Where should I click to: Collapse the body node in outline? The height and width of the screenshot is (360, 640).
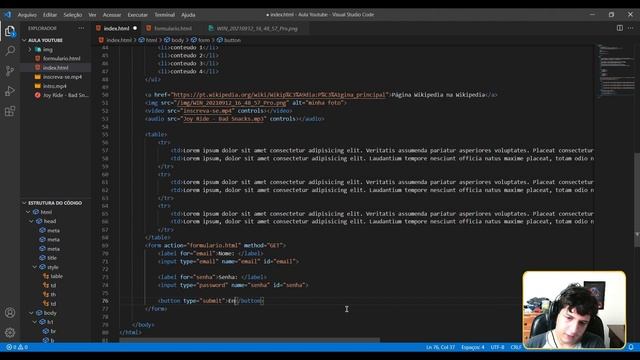click(31, 313)
